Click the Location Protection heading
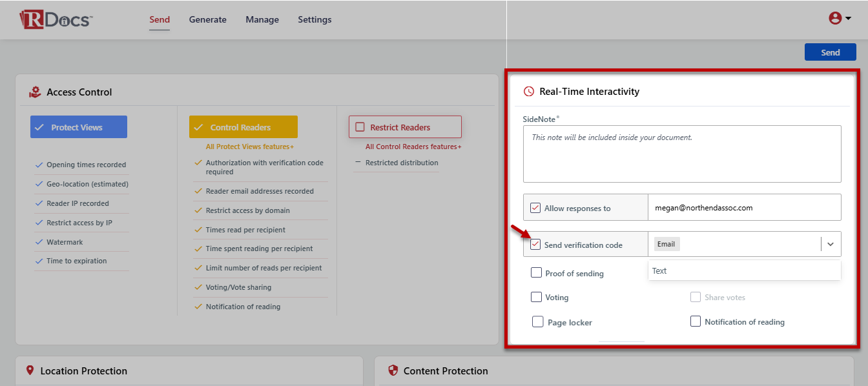Screen dimensions: 868x386 (x=84, y=371)
